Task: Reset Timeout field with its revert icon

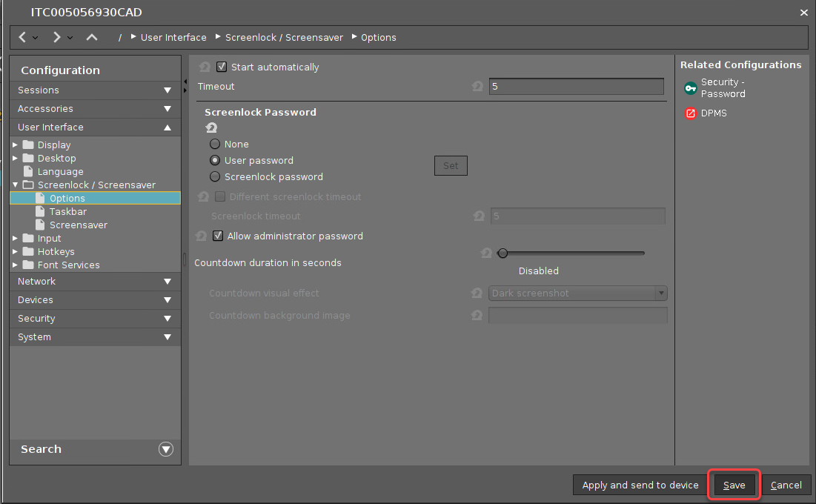Action: tap(478, 87)
